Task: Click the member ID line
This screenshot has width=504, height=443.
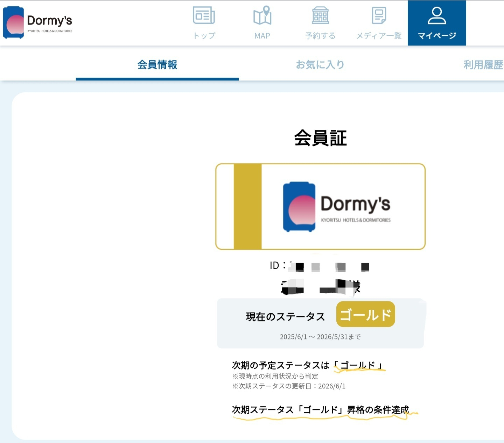Action: pos(320,266)
